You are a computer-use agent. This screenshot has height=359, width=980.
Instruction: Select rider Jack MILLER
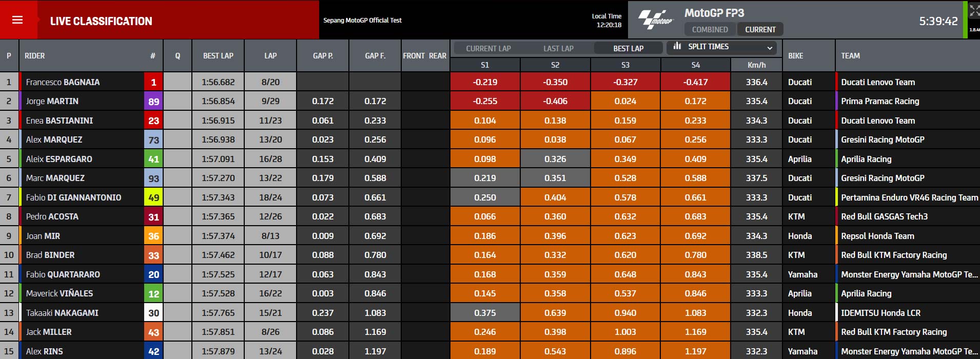[48, 332]
